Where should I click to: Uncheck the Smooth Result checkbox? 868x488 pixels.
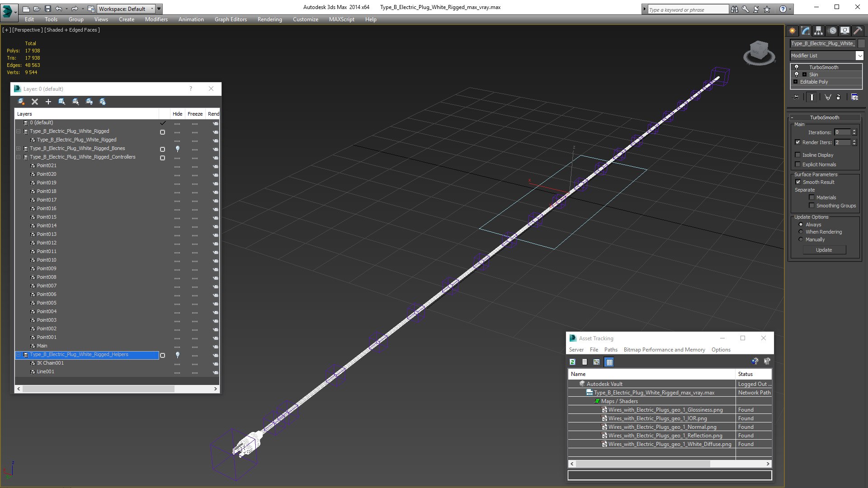[x=798, y=182]
